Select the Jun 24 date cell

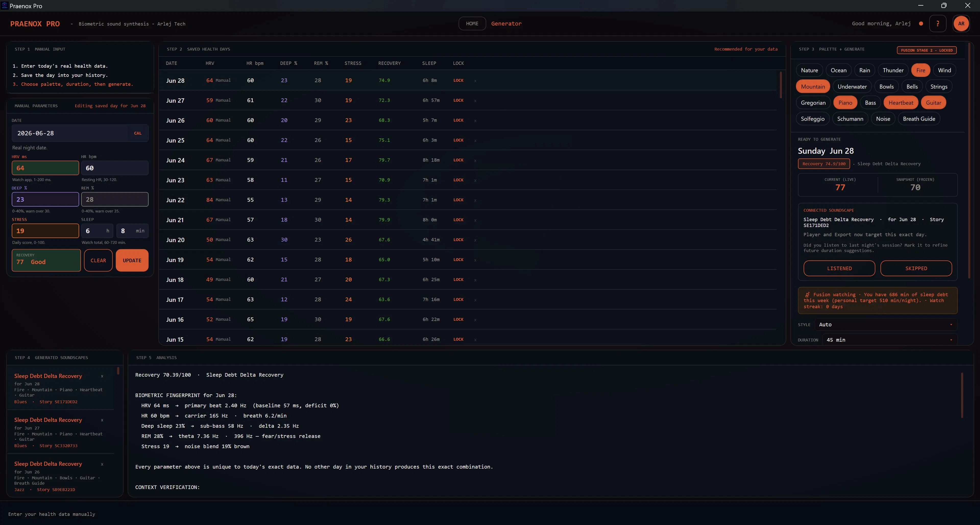(x=175, y=160)
